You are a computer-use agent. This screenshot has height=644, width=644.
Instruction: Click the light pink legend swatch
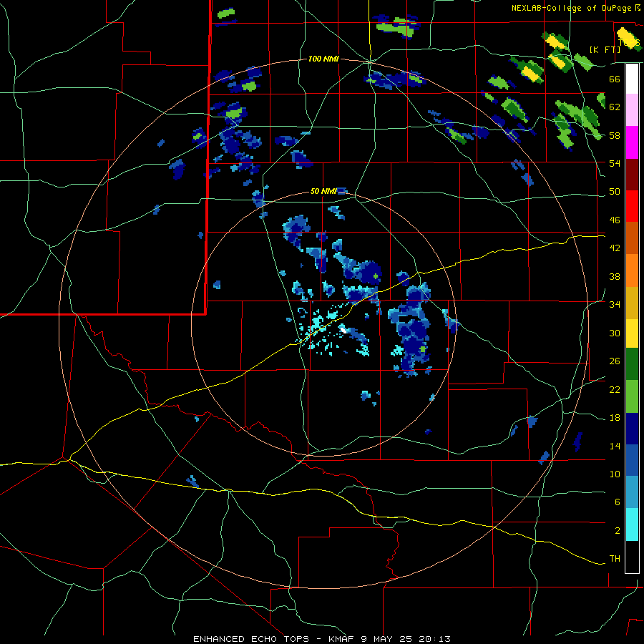632,109
